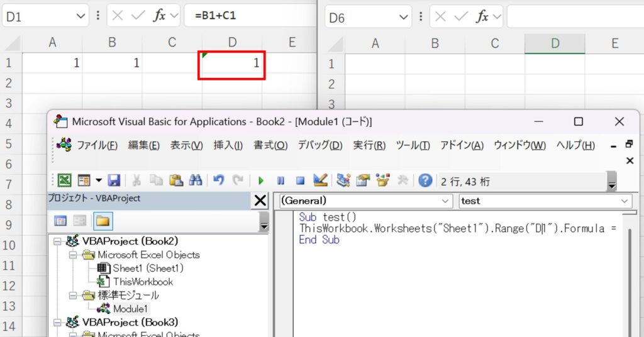Run the macro with the green play icon
The image size is (644, 337).
pyautogui.click(x=261, y=180)
